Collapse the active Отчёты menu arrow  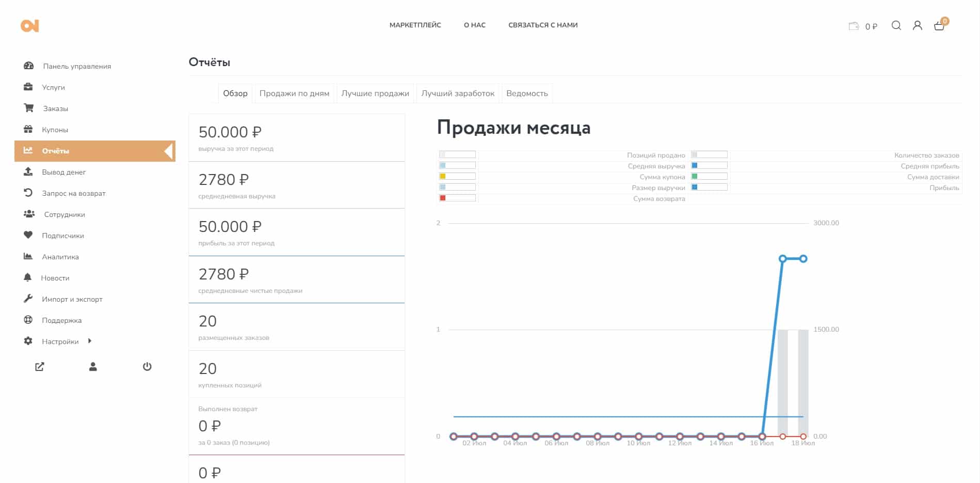(168, 151)
